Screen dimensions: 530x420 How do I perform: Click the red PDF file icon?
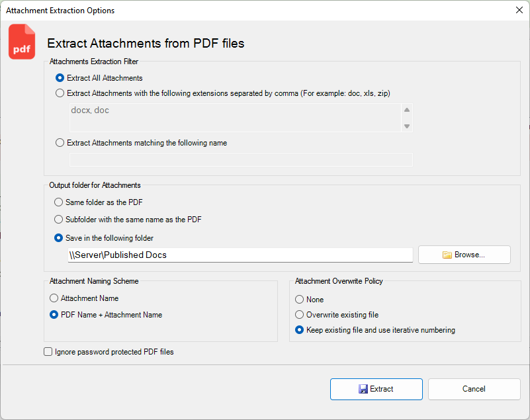pyautogui.click(x=22, y=42)
